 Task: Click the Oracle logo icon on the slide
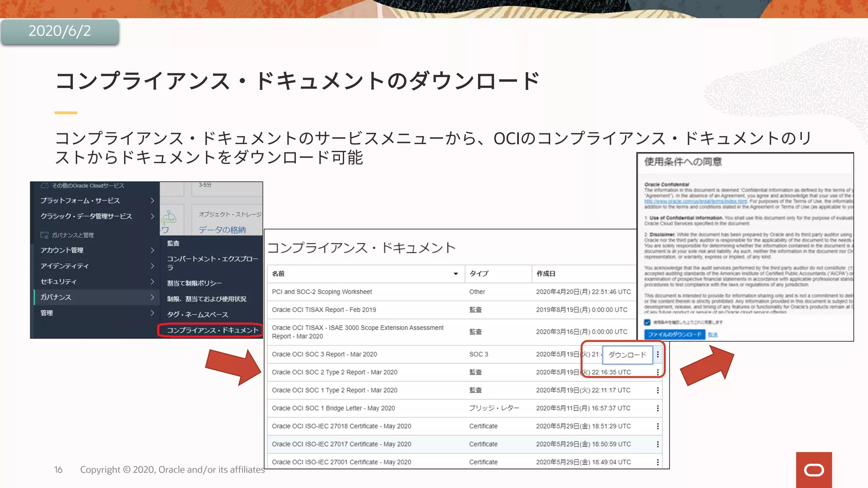point(814,470)
